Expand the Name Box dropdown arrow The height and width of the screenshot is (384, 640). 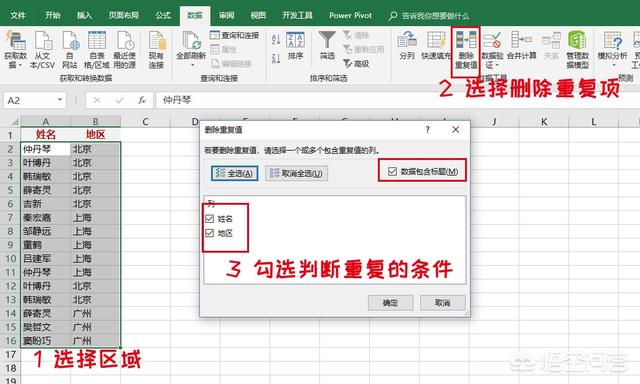60,100
